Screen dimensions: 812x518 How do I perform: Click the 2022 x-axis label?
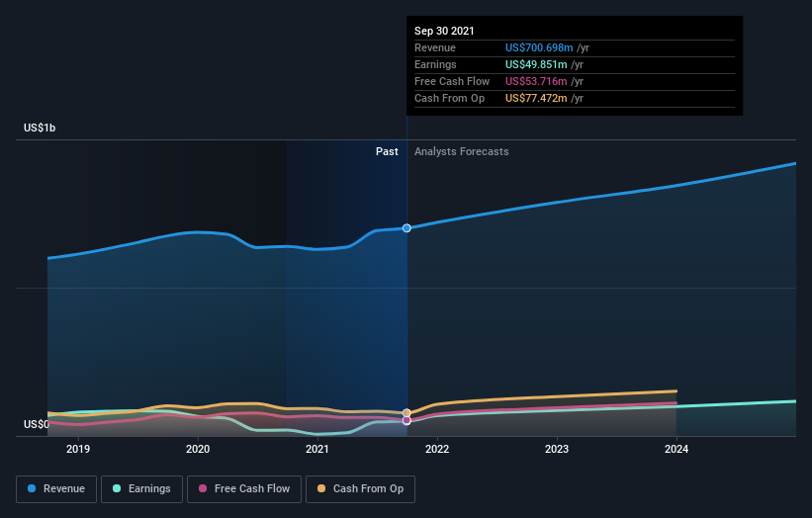[x=437, y=449]
